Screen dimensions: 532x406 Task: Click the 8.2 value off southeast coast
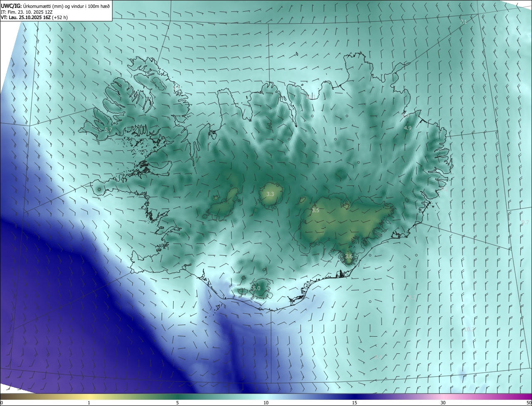412,298
